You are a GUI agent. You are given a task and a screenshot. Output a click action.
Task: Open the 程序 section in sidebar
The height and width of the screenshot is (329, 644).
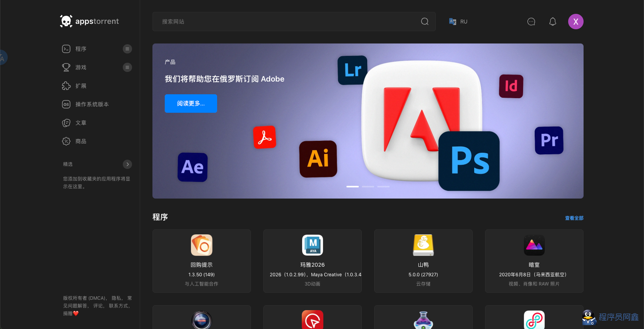point(81,49)
